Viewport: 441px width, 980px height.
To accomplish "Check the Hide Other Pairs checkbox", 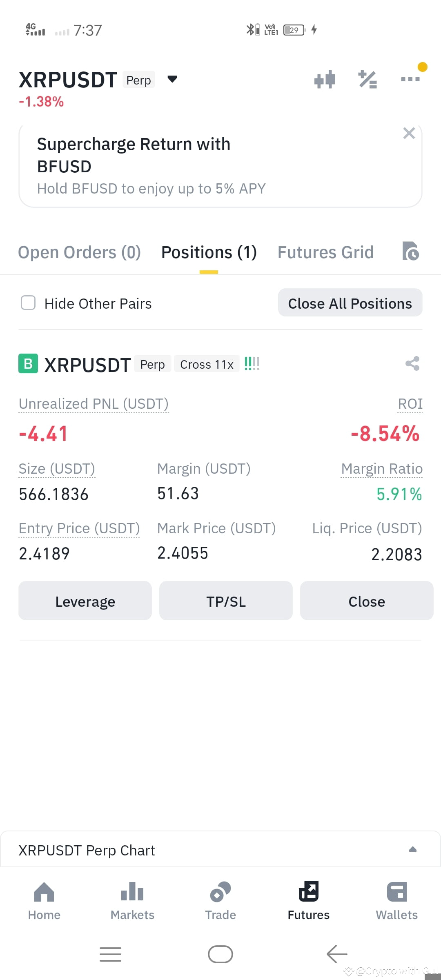I will (28, 303).
